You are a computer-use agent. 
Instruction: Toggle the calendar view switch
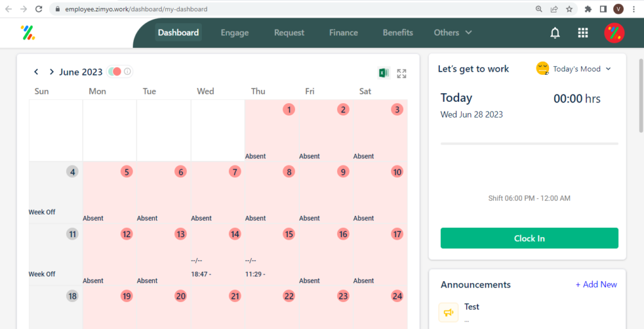114,72
